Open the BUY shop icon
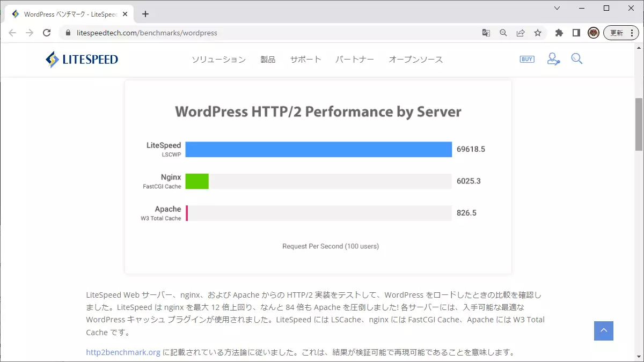This screenshot has height=362, width=644. (527, 59)
